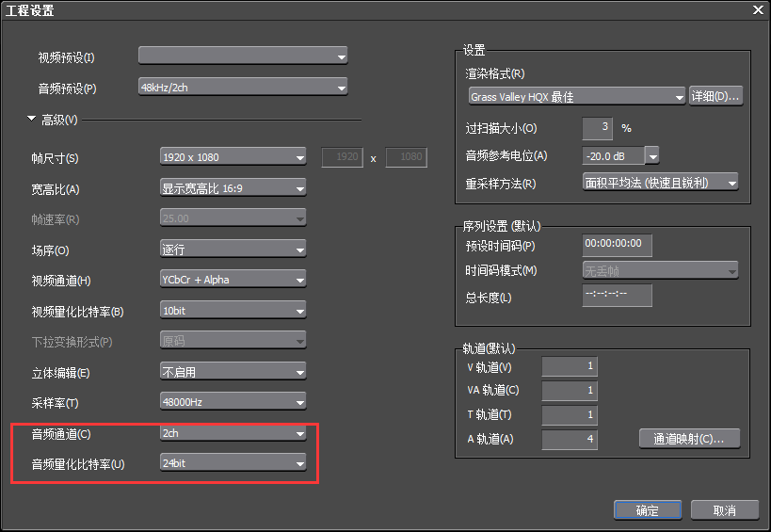Click the 音频通道(C) label
The height and width of the screenshot is (532, 771).
pyautogui.click(x=61, y=434)
